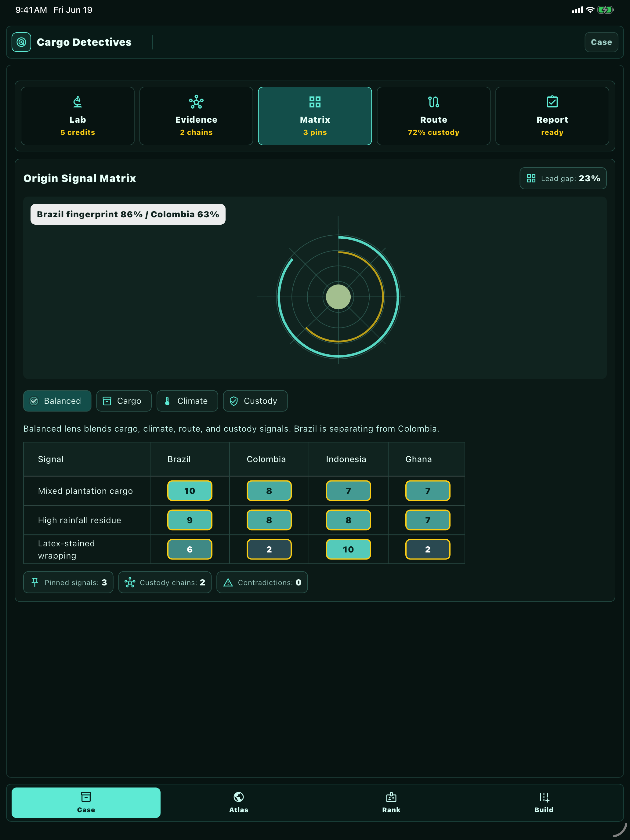
Task: Tap the radar chart center dot
Action: coord(339,297)
